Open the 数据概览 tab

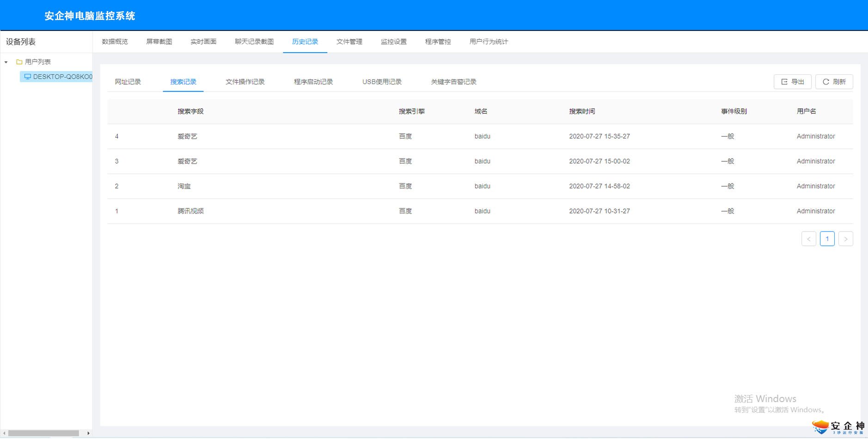pyautogui.click(x=115, y=42)
